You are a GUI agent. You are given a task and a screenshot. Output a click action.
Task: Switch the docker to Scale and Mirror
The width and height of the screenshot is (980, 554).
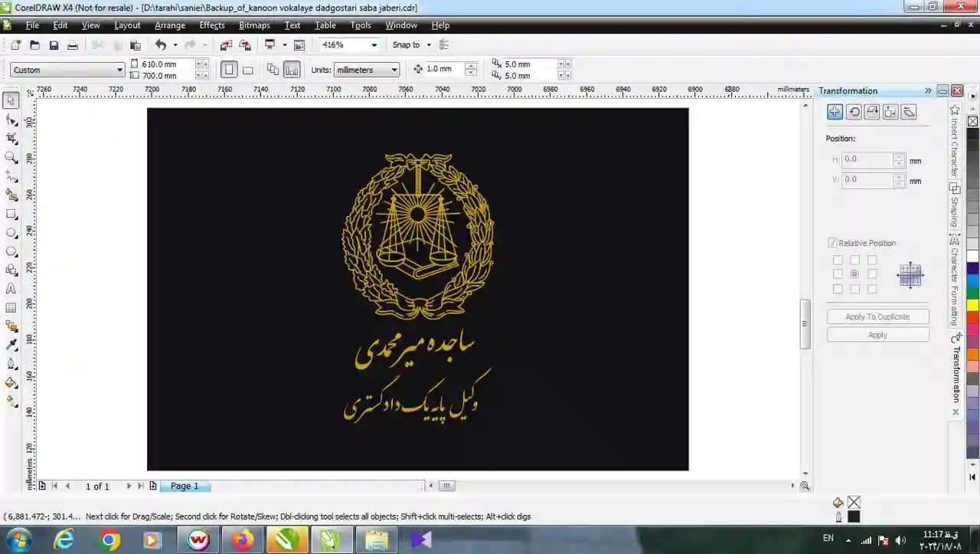[x=872, y=112]
